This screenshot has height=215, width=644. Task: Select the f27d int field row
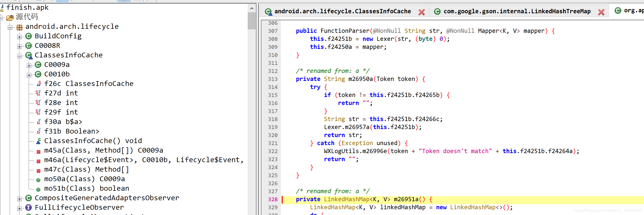(x=61, y=93)
